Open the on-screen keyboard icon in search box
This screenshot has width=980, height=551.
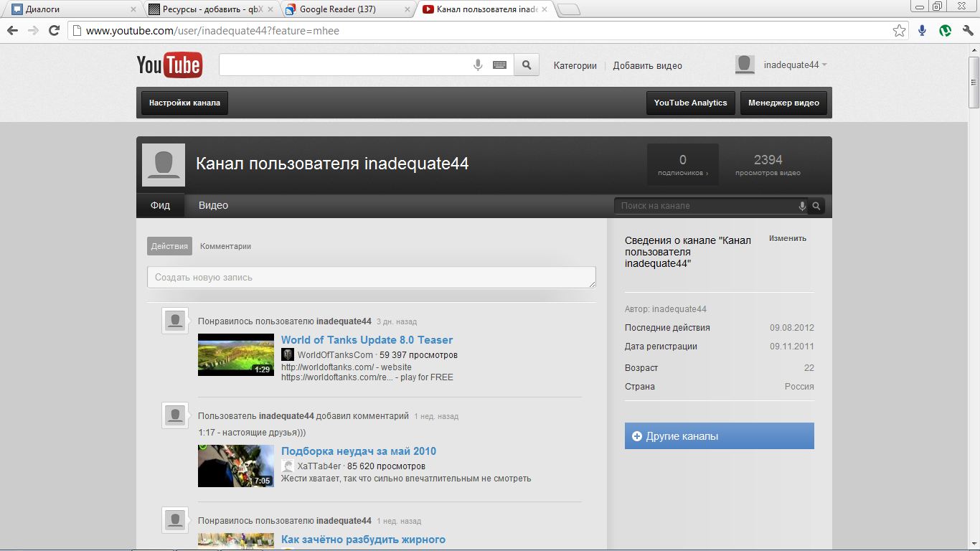(499, 65)
